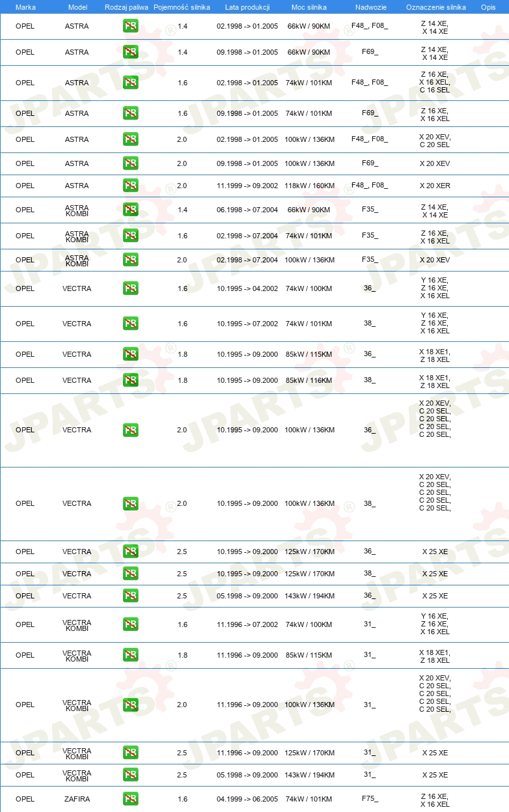This screenshot has width=509, height=812.
Task: Select fuel icon for ASTRA KOMBI 1.4 row
Action: coord(130,210)
